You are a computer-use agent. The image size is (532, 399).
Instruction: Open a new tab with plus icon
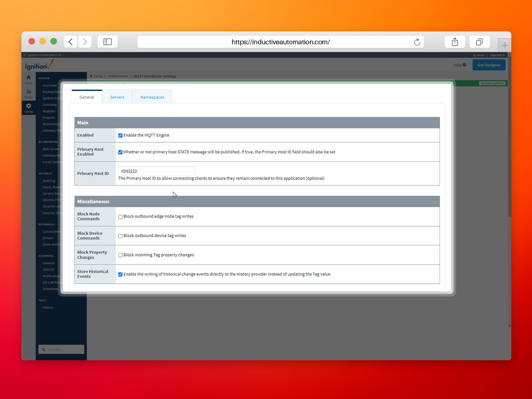[505, 45]
